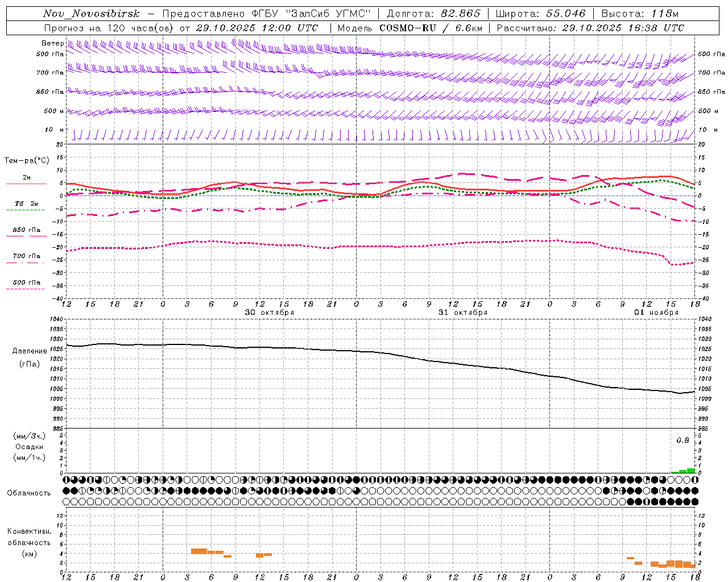Select the "(мм/3ч.)" precipitation unit label

[x=30, y=436]
